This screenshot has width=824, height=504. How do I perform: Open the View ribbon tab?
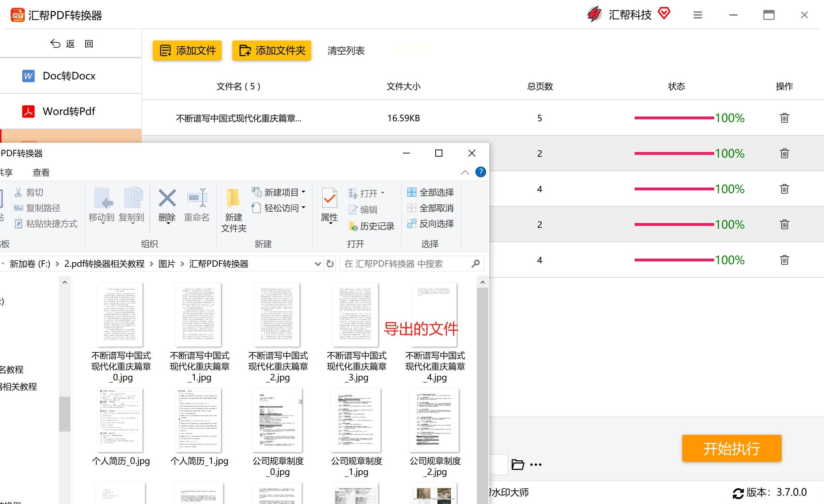(41, 173)
